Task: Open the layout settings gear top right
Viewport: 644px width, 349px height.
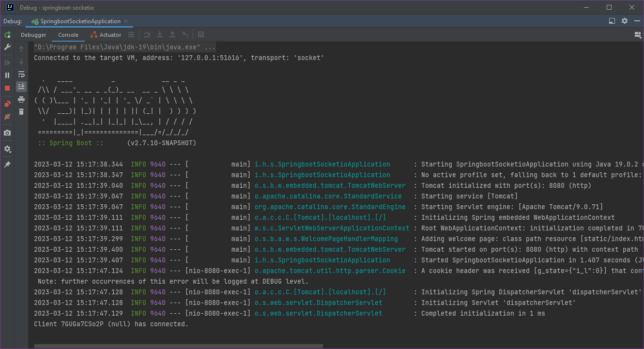Action: click(625, 21)
